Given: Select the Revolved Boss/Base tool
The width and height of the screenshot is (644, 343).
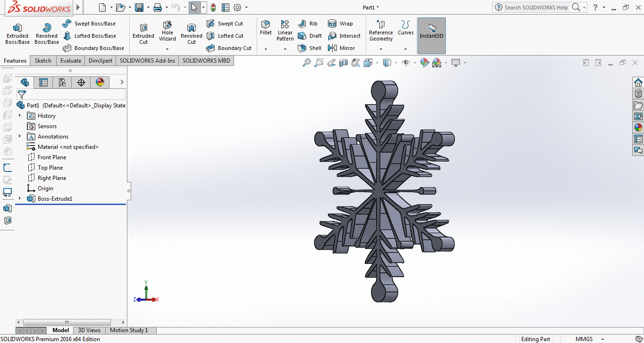Looking at the screenshot, I should (47, 34).
